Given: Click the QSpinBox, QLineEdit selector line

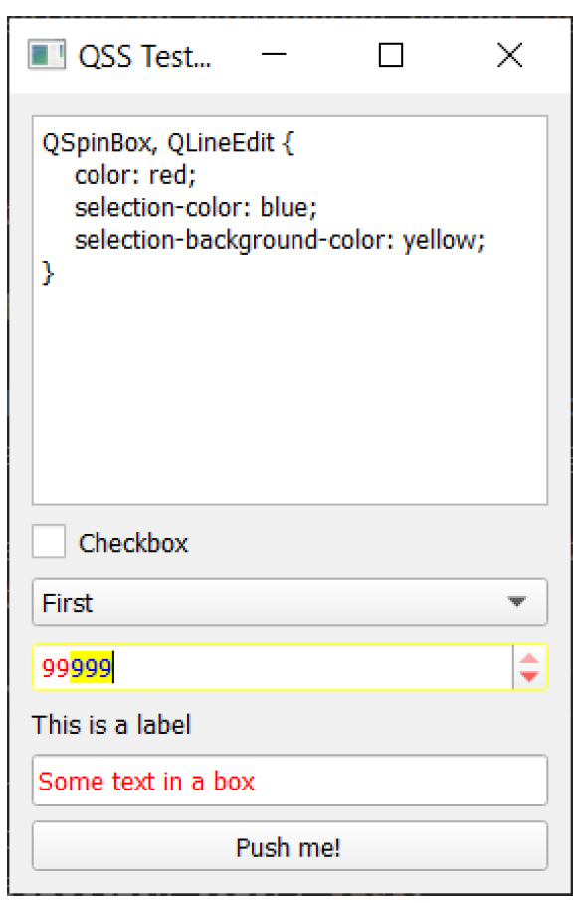Looking at the screenshot, I should click(167, 142).
